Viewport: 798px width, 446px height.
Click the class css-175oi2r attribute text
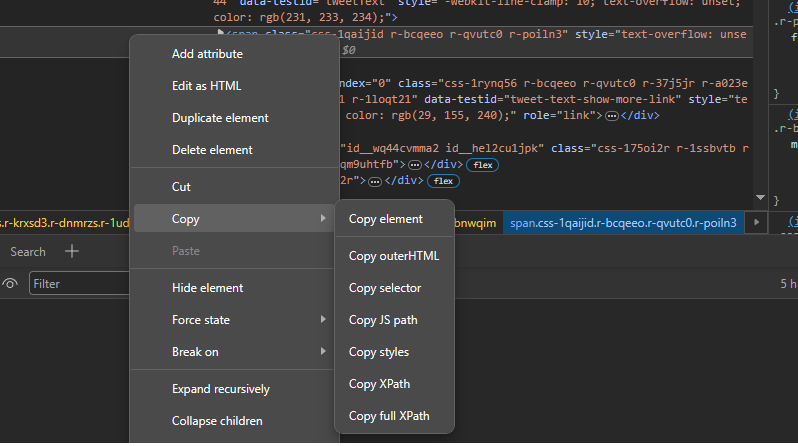(x=650, y=149)
